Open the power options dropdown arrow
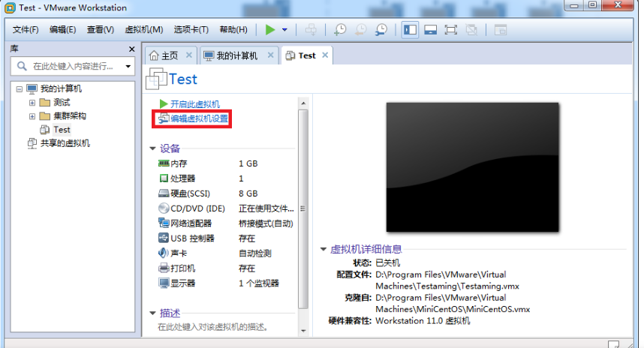 tap(284, 29)
